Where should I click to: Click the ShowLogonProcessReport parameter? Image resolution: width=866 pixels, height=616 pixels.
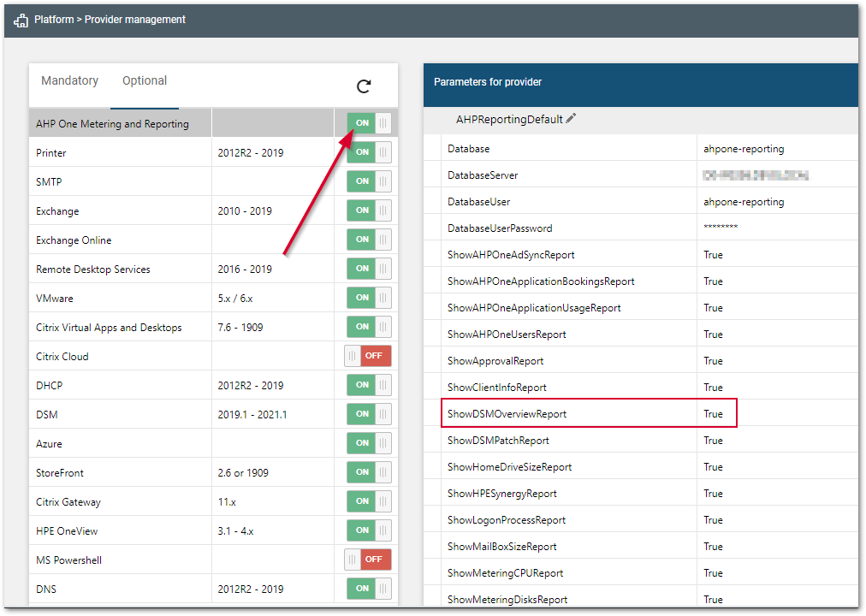pyautogui.click(x=507, y=520)
